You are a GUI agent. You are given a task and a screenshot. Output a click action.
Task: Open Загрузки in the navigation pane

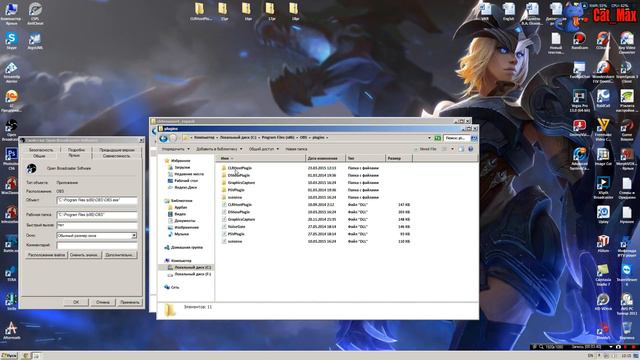pyautogui.click(x=179, y=167)
